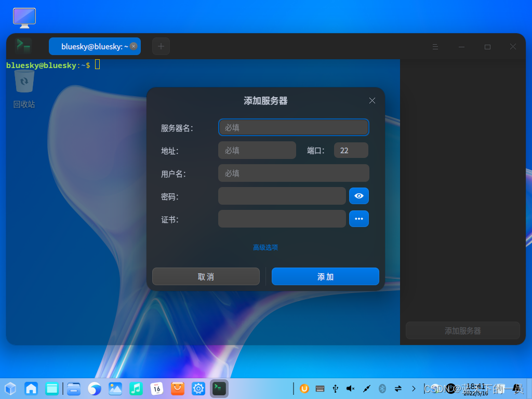Screen dimensions: 532x399
Task: Open the calendar dock icon
Action: click(x=157, y=389)
